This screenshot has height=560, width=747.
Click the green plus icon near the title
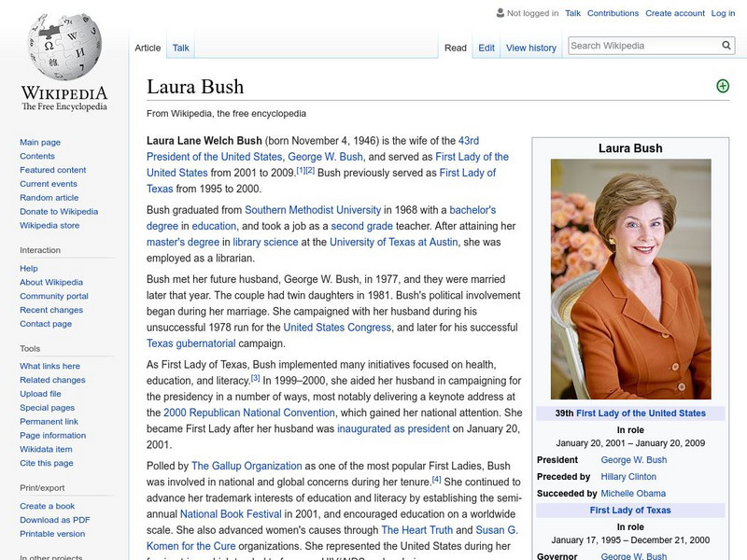coord(721,85)
